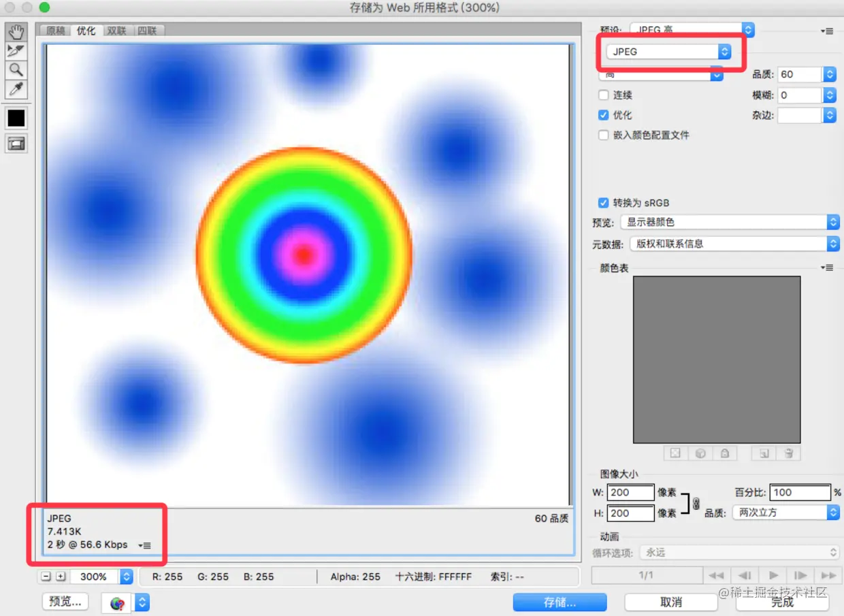Viewport: 844px width, 616px height.
Task: Click the 存储... save button
Action: [559, 602]
